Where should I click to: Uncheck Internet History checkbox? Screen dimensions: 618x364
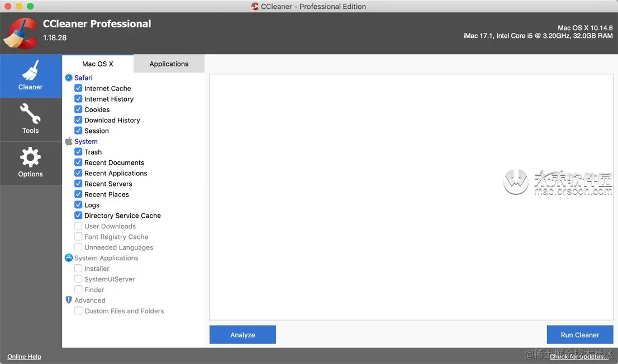(x=78, y=99)
